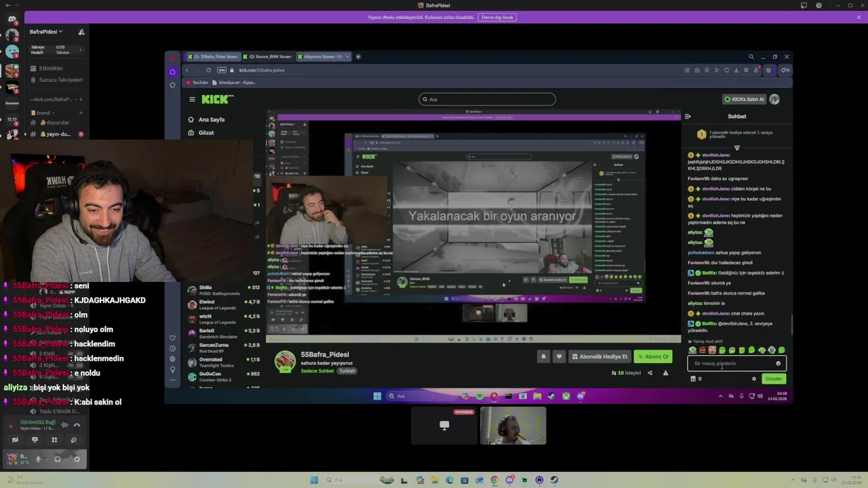
Task: Click Devre dışı bırak in streamer mode banner
Action: coord(497,17)
